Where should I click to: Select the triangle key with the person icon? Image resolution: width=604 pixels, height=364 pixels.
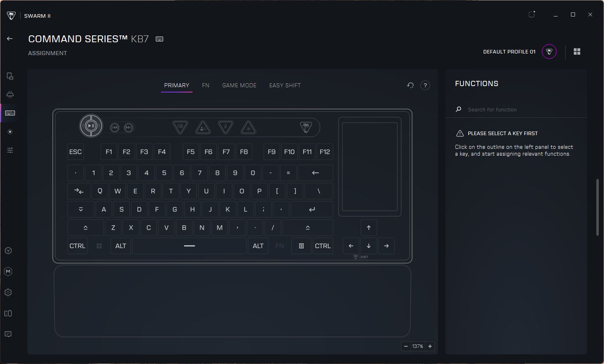coord(203,128)
